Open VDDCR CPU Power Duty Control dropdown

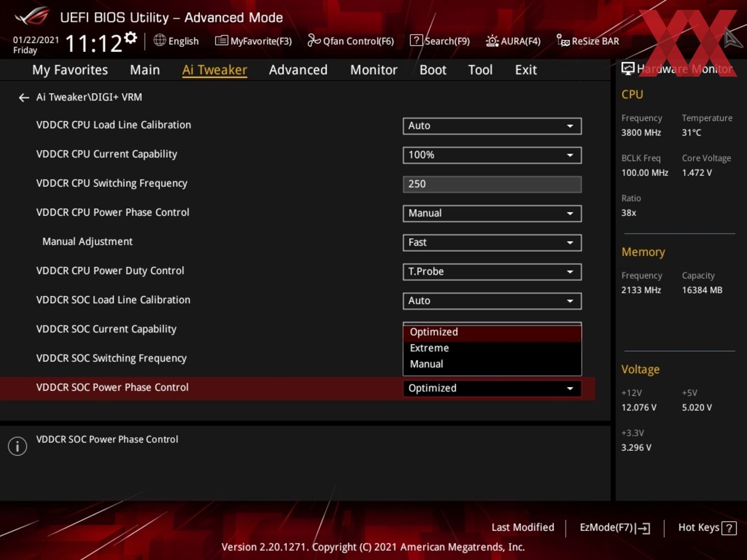point(492,271)
